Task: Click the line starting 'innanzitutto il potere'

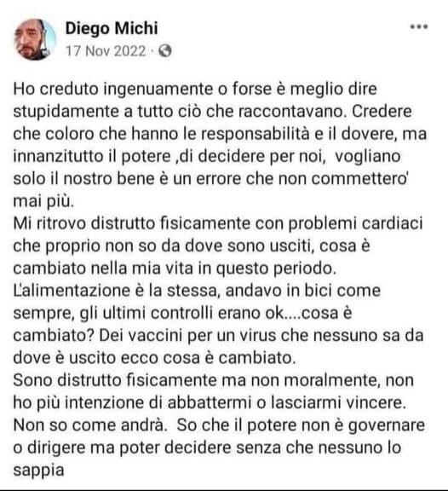Action: pos(207,156)
